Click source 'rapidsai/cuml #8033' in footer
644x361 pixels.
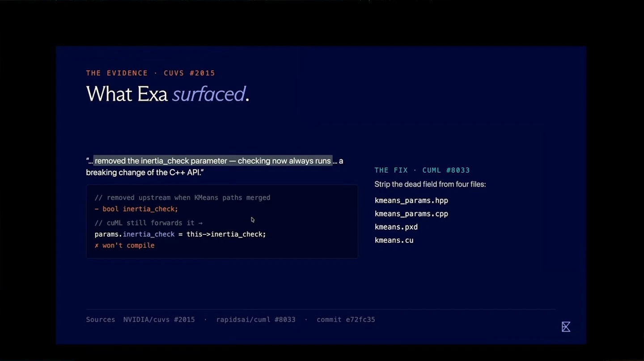[256, 319]
